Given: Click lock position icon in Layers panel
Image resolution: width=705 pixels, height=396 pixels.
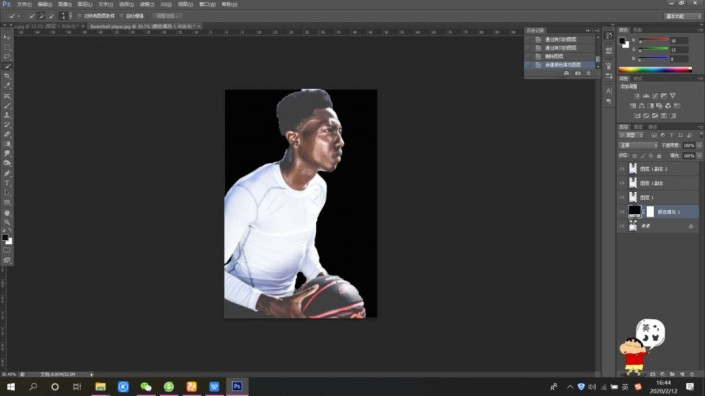Looking at the screenshot, I should pos(651,156).
